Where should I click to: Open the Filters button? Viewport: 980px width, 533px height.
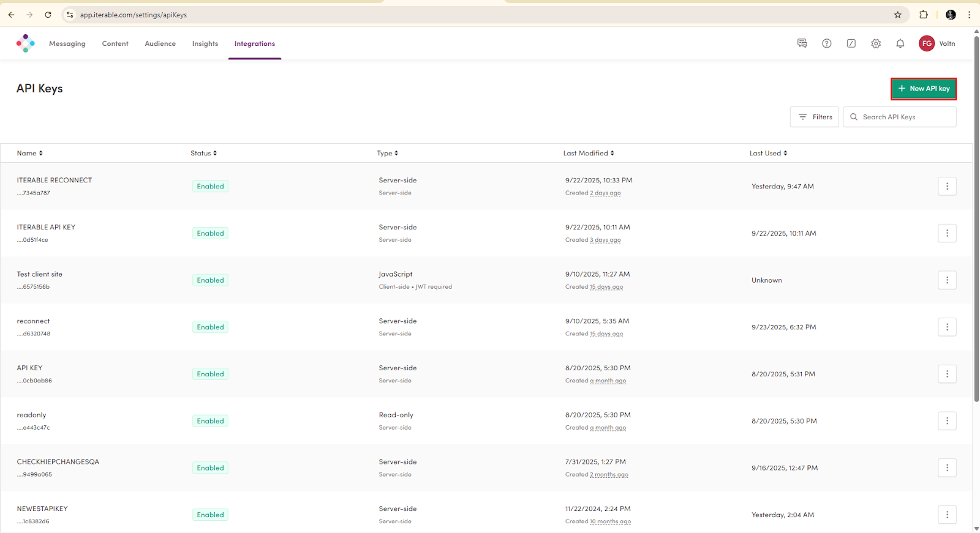pyautogui.click(x=814, y=117)
